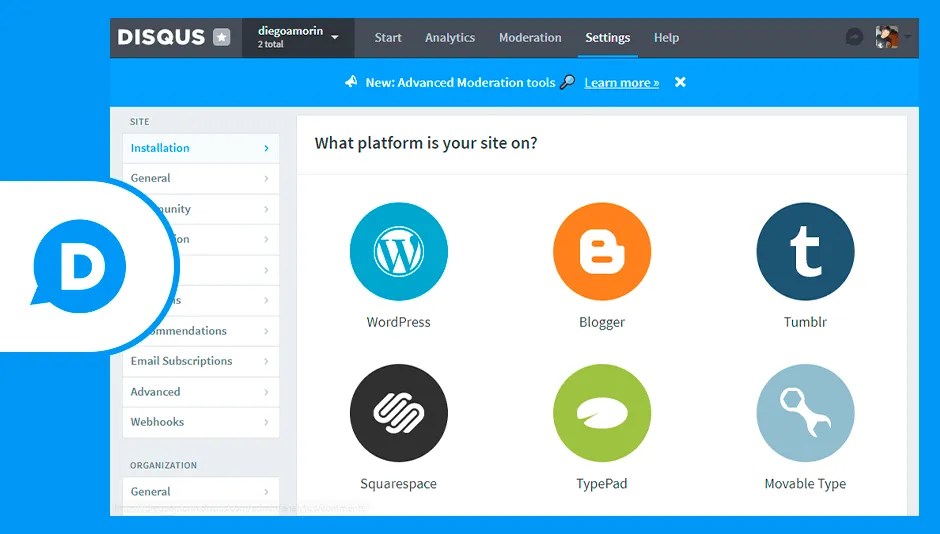Click the chevron on the Recommendations row
The image size is (940, 534).
266,331
